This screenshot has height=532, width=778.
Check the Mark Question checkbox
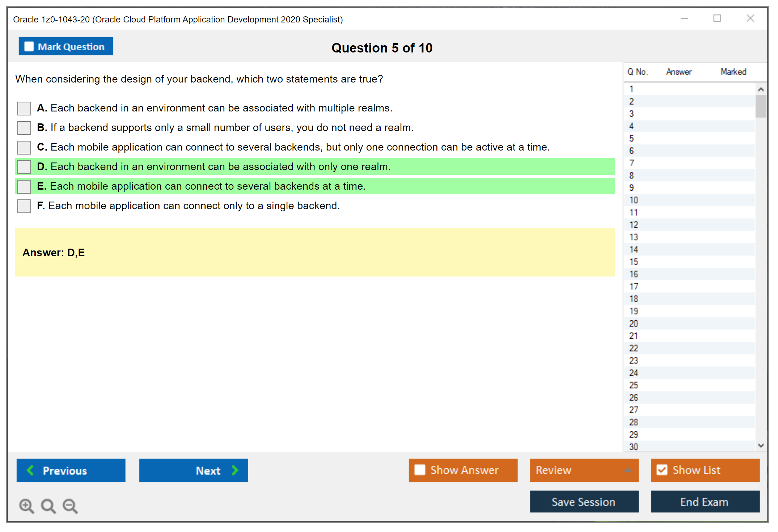tap(29, 46)
